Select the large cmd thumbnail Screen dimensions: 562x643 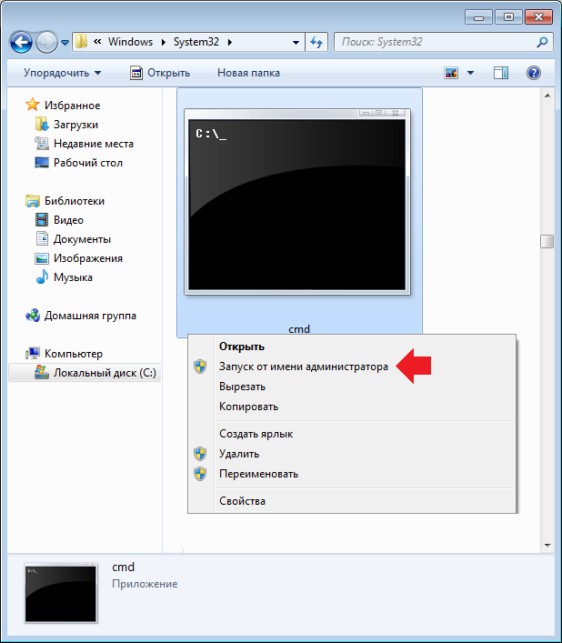(297, 202)
